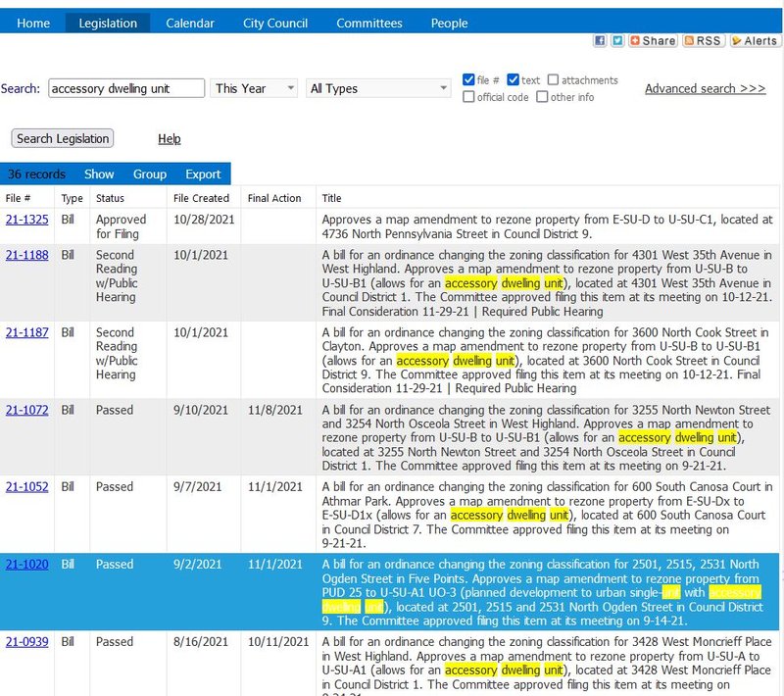Expand the 'This Year' date dropdown
Screen dimensions: 784x696
(254, 88)
